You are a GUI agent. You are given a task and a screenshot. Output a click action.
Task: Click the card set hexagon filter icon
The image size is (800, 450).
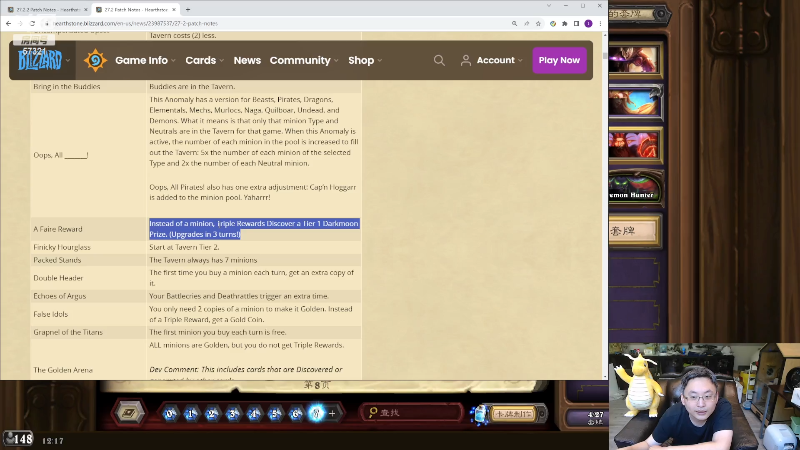coord(129,413)
